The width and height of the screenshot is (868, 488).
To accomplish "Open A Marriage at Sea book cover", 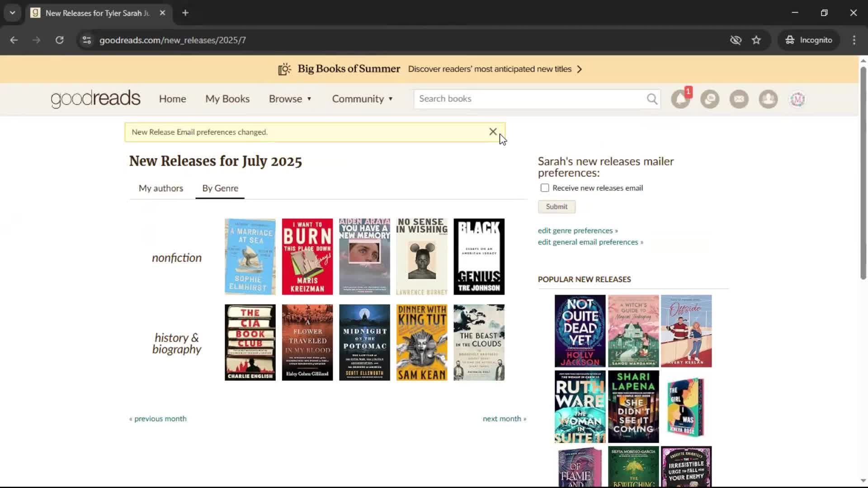I will [x=250, y=257].
